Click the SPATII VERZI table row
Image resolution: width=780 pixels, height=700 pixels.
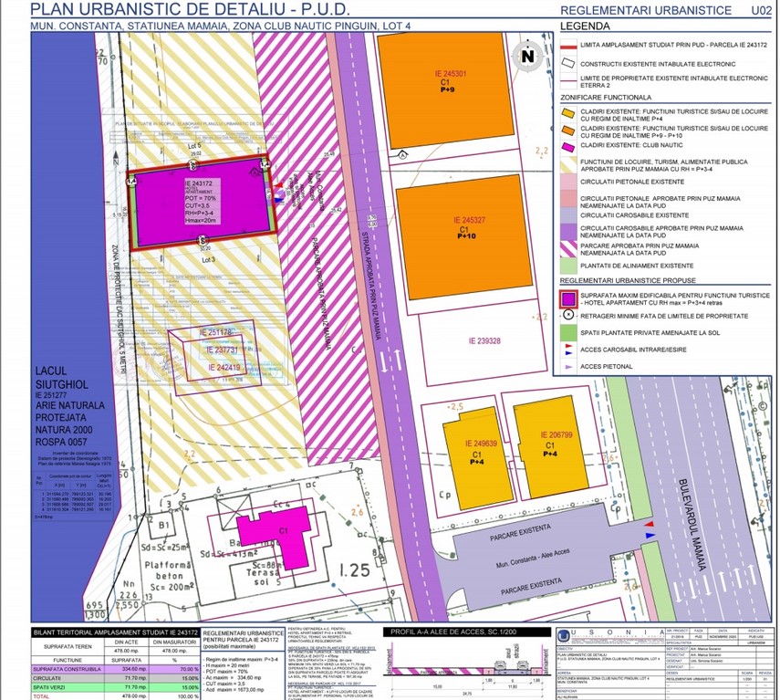tap(116, 687)
